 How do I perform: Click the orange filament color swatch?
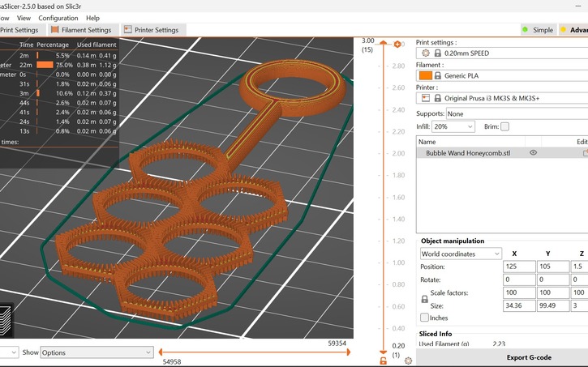tap(426, 75)
